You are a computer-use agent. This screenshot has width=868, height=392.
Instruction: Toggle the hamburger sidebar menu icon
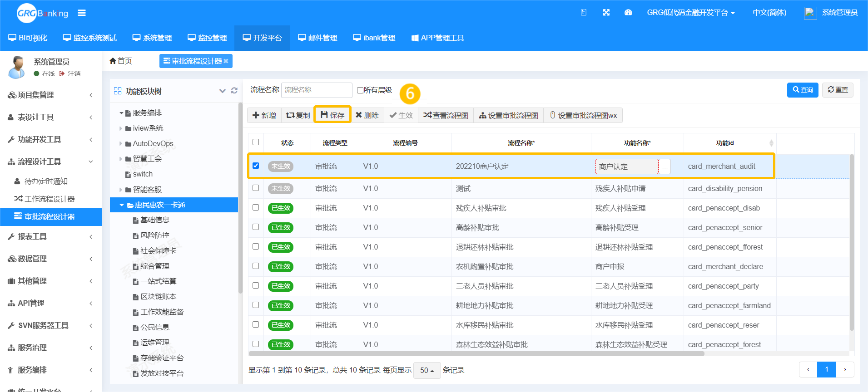point(82,13)
